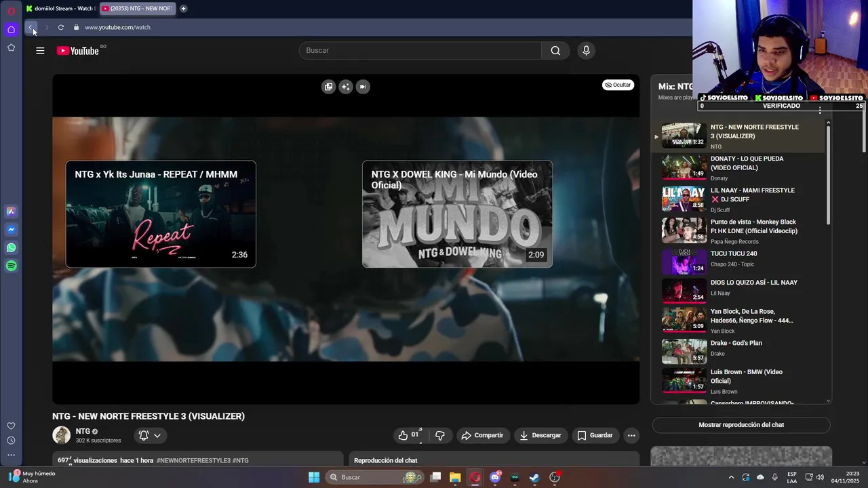Hide end-screen suggestions with Ocultar
868x488 pixels.
coord(618,85)
